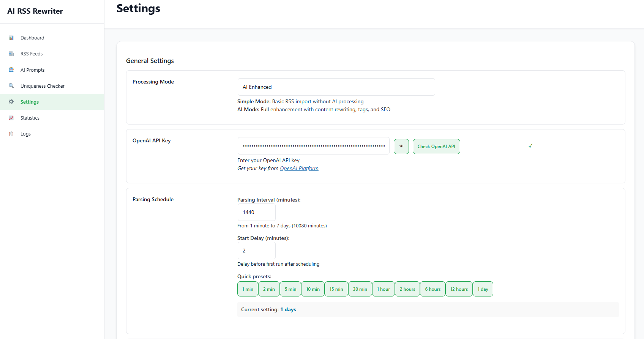Select the 15 min quick preset

(x=336, y=289)
